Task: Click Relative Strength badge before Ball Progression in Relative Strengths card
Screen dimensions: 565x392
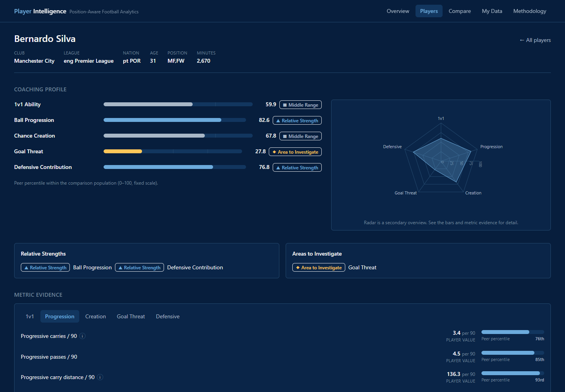Action: click(45, 267)
